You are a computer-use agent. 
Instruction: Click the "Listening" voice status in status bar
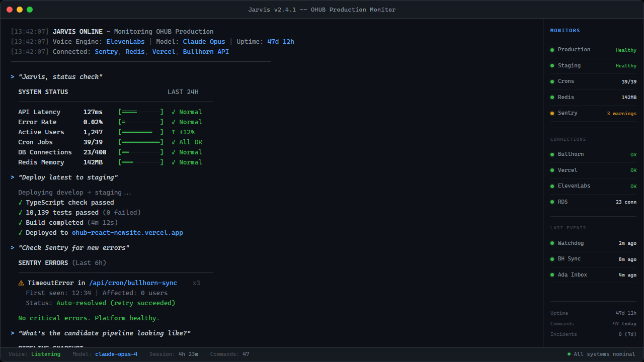click(x=46, y=354)
